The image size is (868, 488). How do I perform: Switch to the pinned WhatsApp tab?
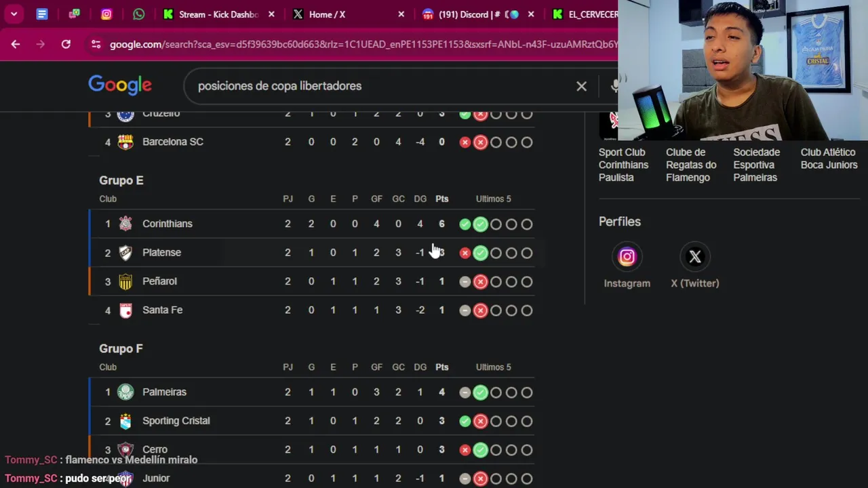coord(139,14)
